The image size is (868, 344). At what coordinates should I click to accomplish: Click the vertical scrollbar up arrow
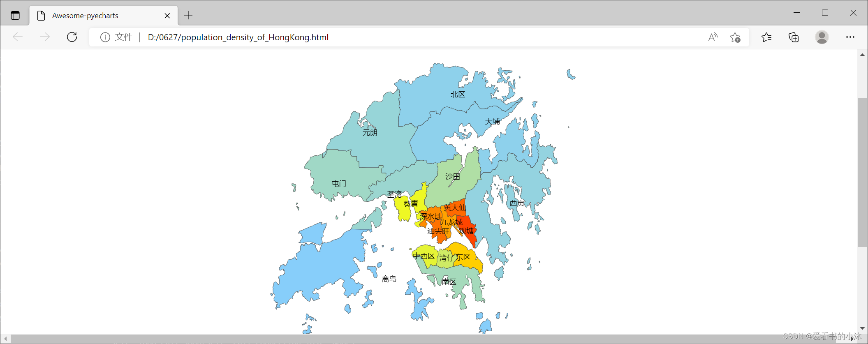point(862,55)
